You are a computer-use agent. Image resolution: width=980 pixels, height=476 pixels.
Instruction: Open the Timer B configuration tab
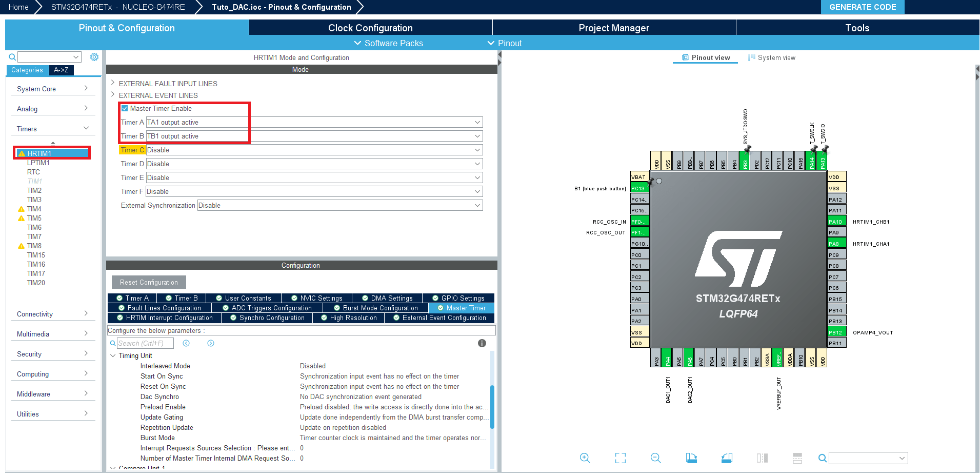click(182, 298)
